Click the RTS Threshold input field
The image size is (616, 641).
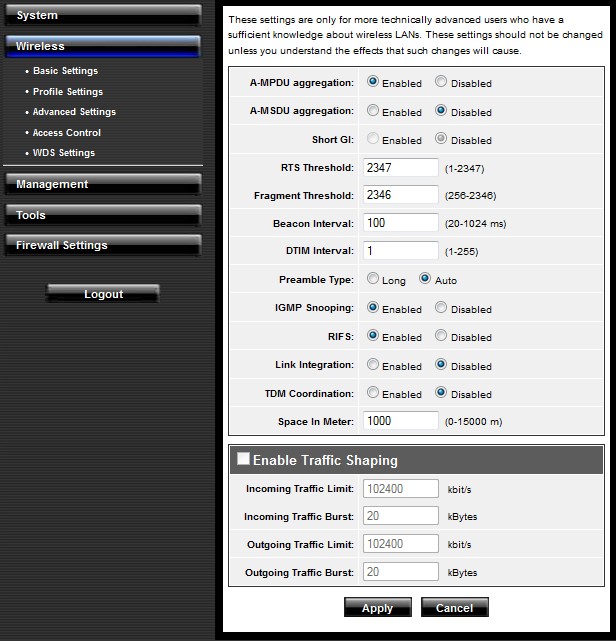click(401, 168)
